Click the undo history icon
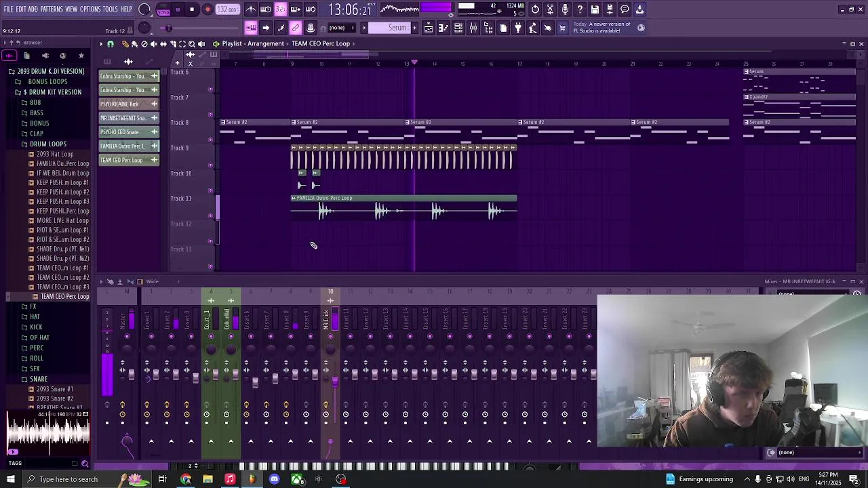868x488 pixels. click(x=535, y=9)
